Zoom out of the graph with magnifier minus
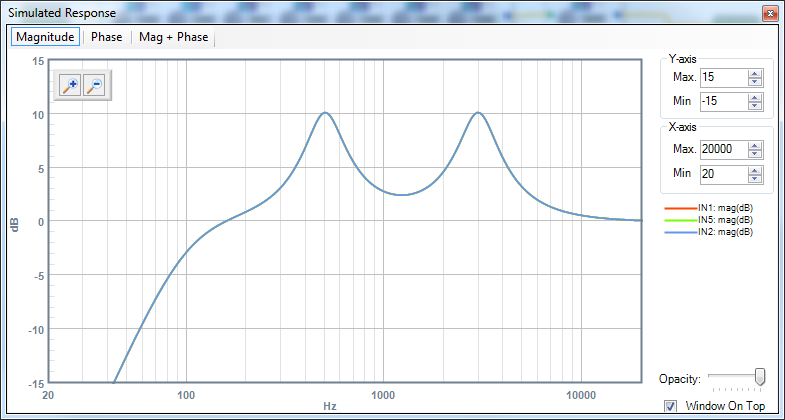The height and width of the screenshot is (420, 785). (94, 86)
